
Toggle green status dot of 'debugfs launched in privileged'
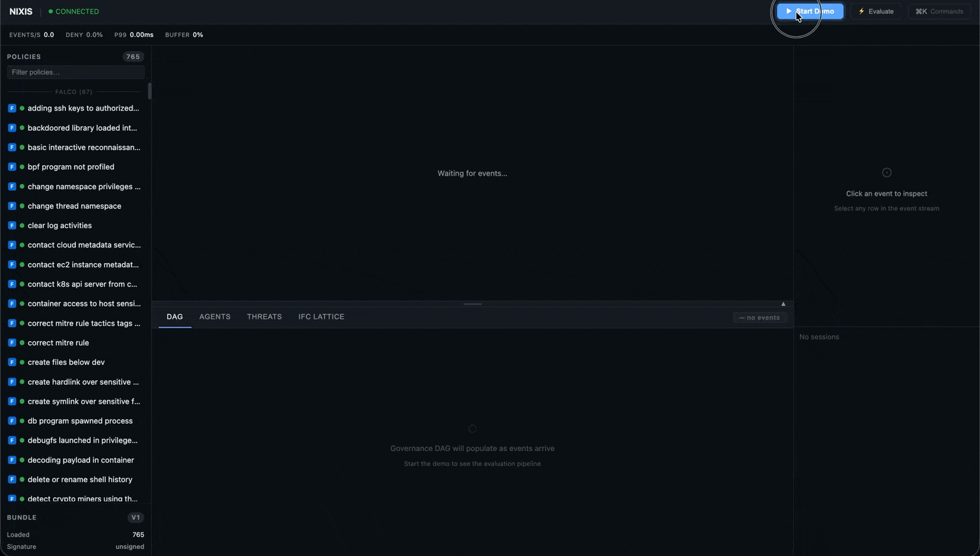[x=22, y=440]
